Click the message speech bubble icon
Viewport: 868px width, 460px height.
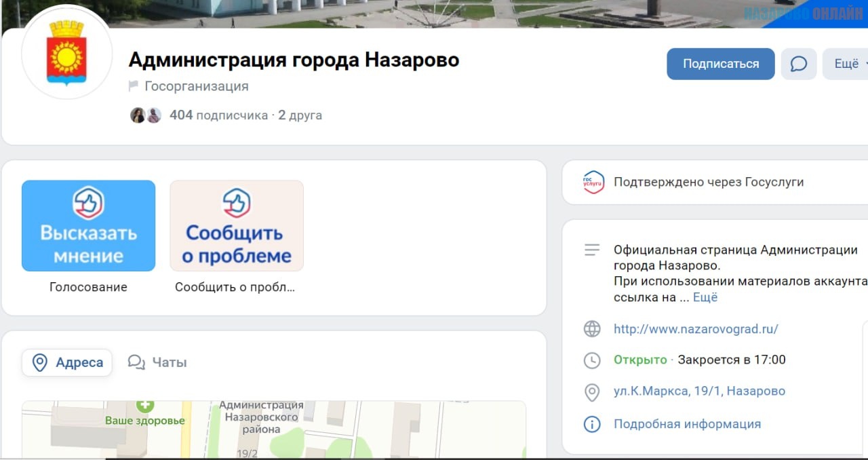[799, 64]
